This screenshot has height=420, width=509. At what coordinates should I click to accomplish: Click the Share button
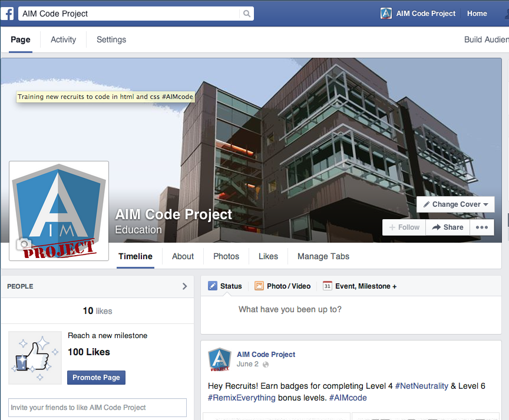tap(448, 227)
